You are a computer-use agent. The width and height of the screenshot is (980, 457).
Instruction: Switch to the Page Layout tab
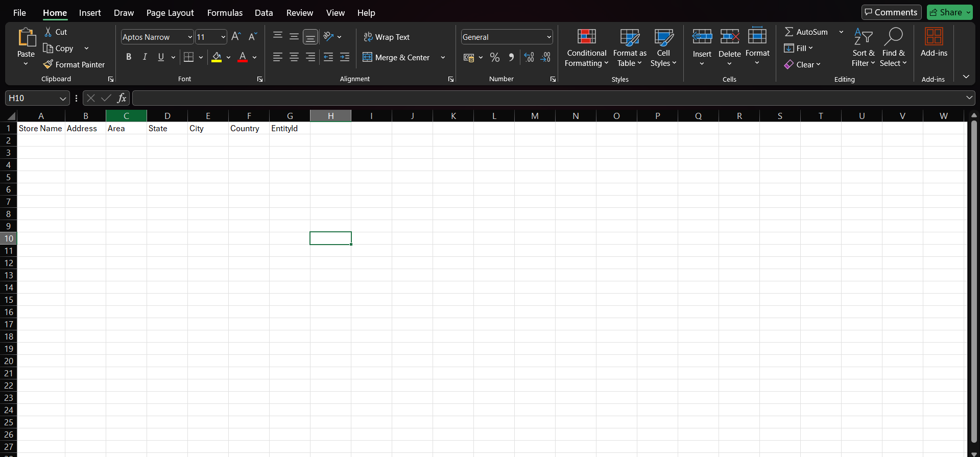click(170, 13)
